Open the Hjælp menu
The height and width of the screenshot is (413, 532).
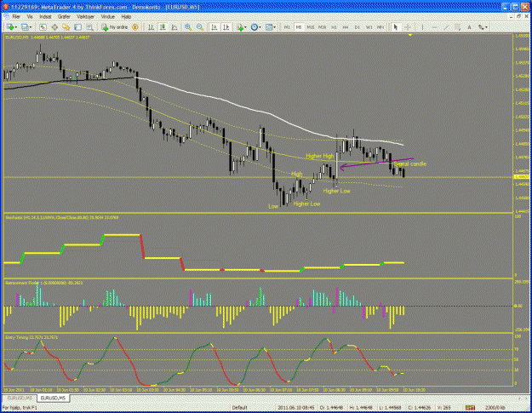click(126, 16)
